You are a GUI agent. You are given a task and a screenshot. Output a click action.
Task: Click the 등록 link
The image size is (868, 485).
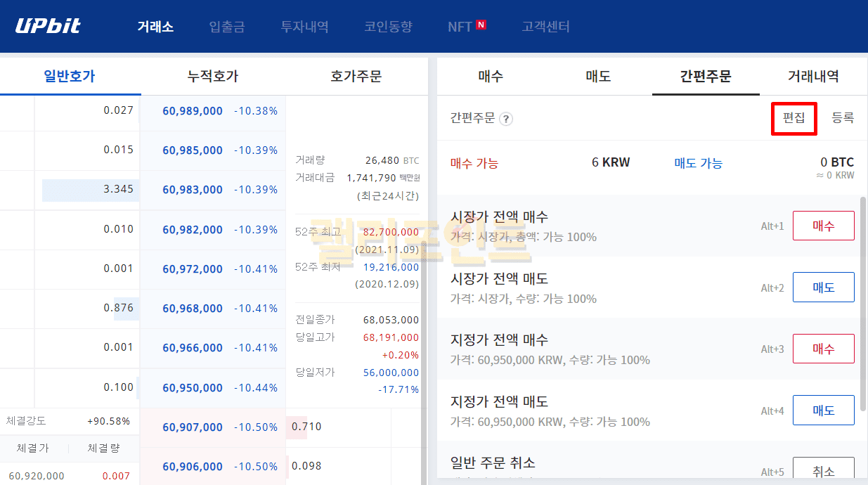click(x=843, y=118)
